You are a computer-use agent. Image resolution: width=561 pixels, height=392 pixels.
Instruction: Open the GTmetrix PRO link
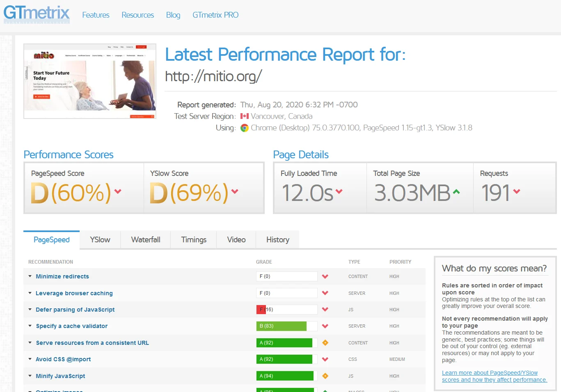point(215,15)
